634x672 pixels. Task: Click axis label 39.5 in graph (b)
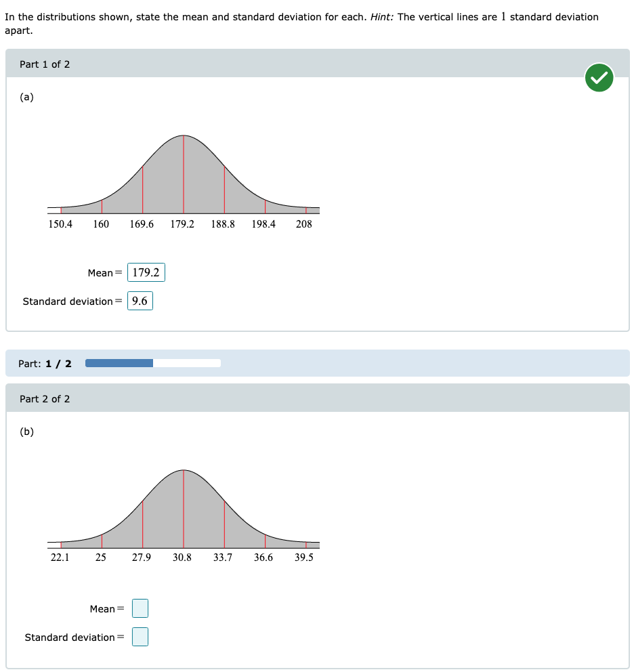(304, 558)
